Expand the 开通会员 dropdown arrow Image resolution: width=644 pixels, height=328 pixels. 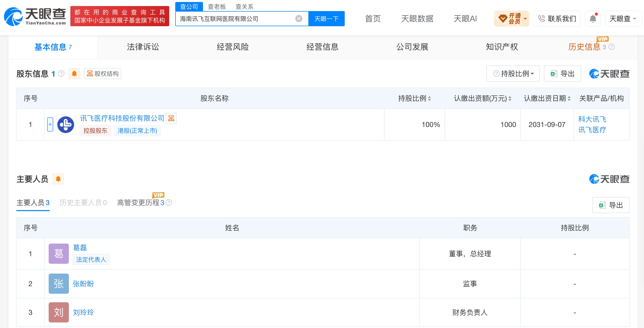pos(525,19)
